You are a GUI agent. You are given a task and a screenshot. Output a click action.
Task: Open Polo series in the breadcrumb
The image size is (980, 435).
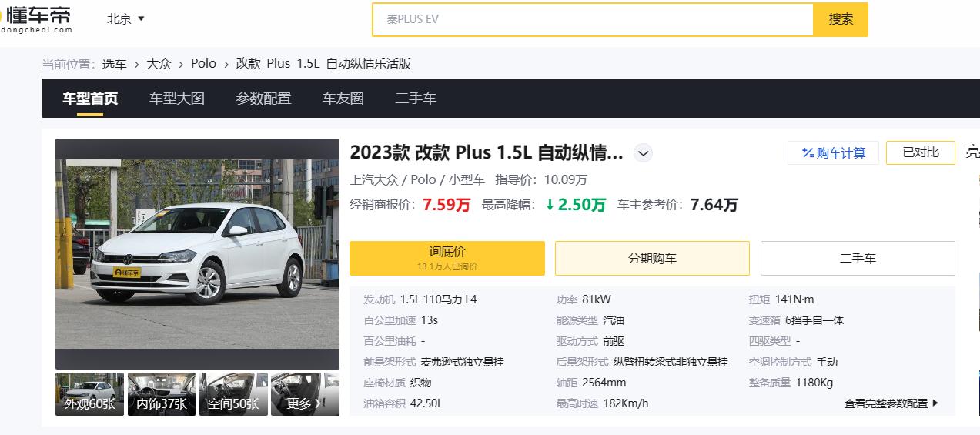tap(203, 64)
